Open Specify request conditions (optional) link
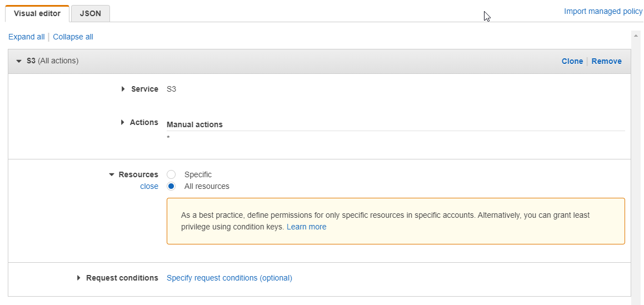Viewport: 644px width, 305px height. (229, 278)
